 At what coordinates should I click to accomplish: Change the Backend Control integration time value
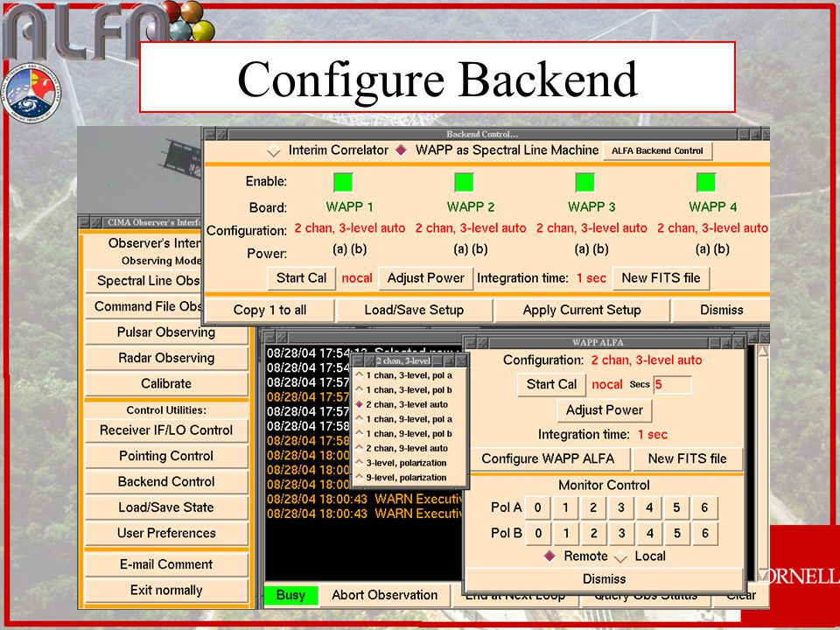[x=591, y=278]
